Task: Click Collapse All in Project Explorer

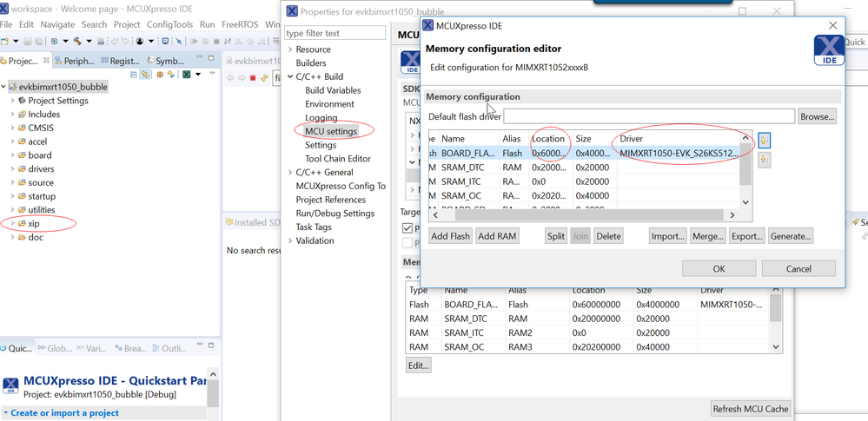Action: [134, 75]
